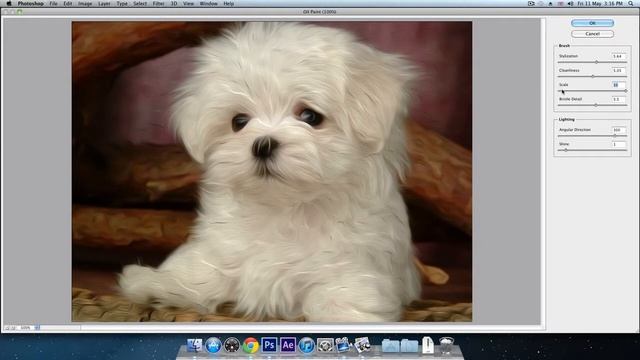The height and width of the screenshot is (360, 640).
Task: Open the Image menu
Action: tap(85, 4)
